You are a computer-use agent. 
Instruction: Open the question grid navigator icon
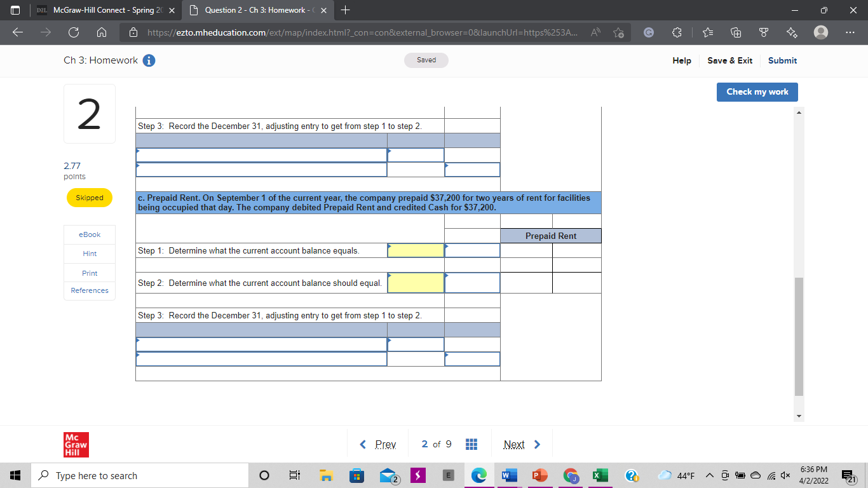tap(471, 444)
